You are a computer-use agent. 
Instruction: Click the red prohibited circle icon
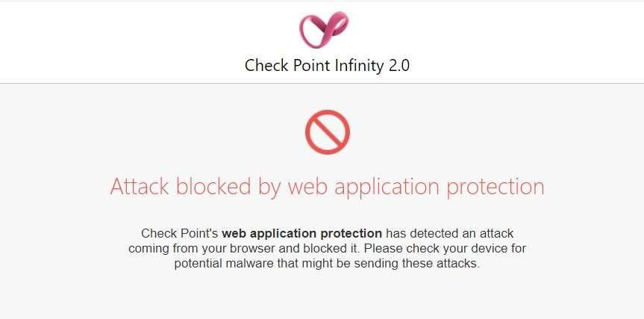pyautogui.click(x=328, y=132)
